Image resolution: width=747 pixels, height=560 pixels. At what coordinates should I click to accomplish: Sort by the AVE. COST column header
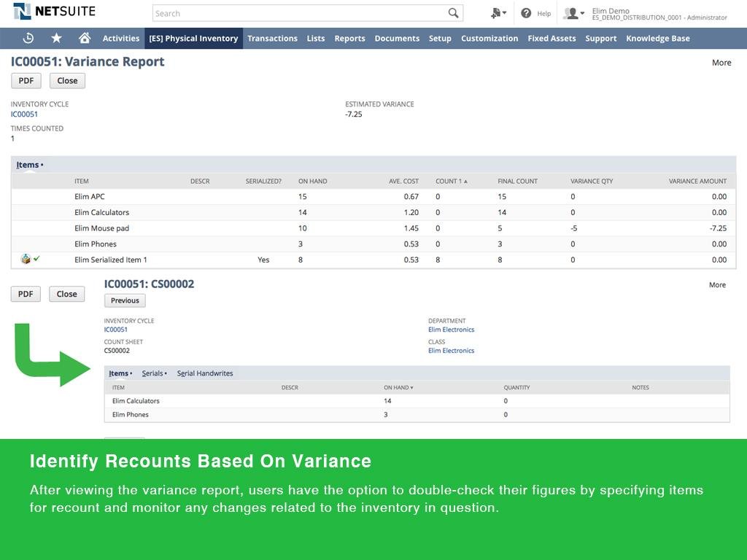pyautogui.click(x=403, y=181)
